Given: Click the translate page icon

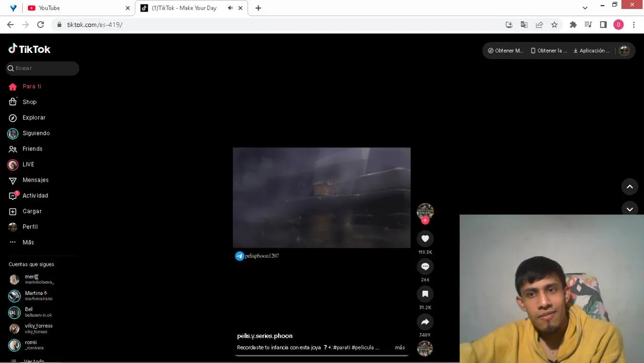Looking at the screenshot, I should (524, 25).
